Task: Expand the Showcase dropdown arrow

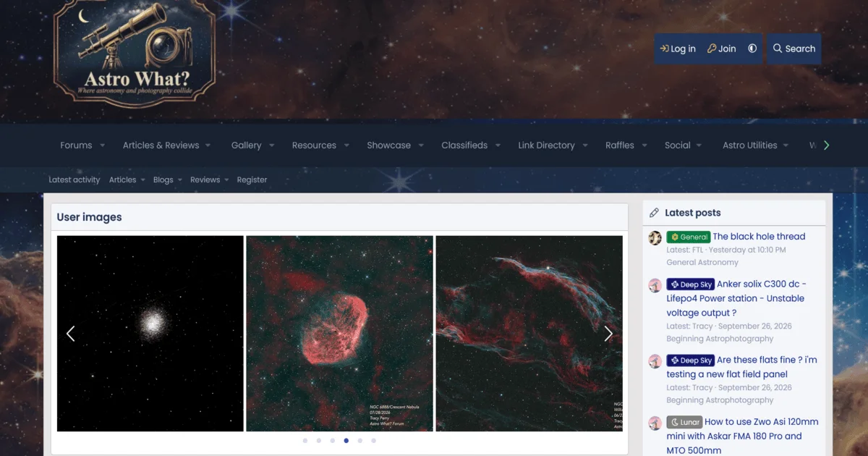Action: coord(421,145)
